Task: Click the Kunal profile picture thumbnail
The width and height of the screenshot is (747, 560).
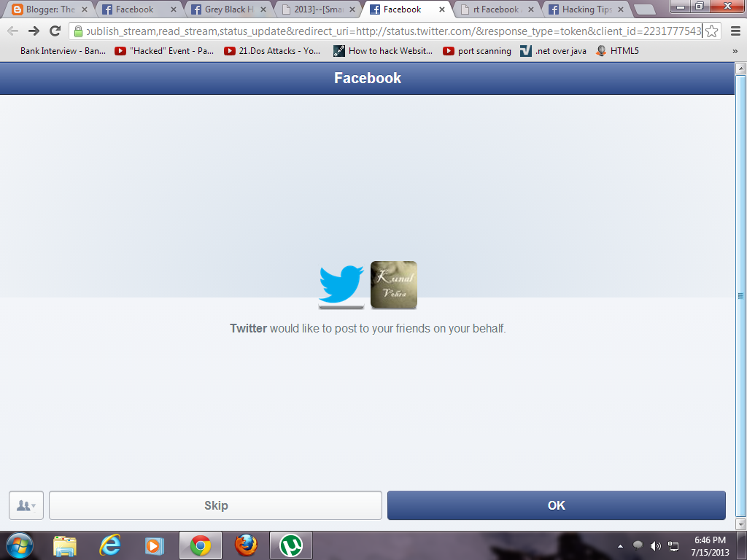Action: tap(394, 285)
